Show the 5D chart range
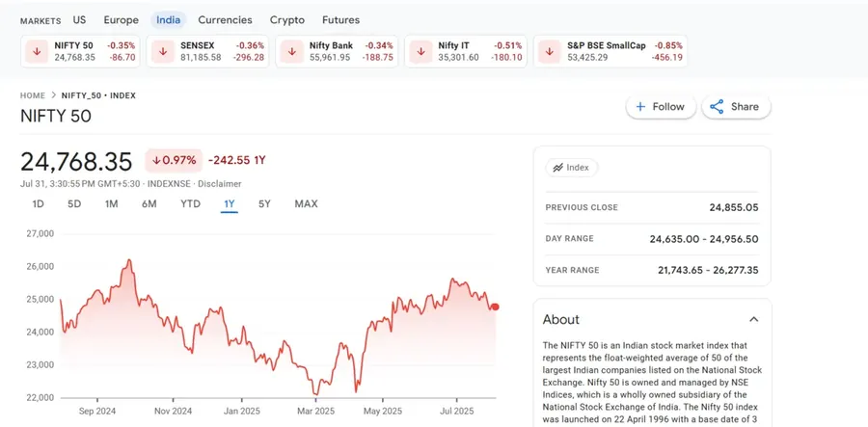This screenshot has width=868, height=427. [x=74, y=204]
